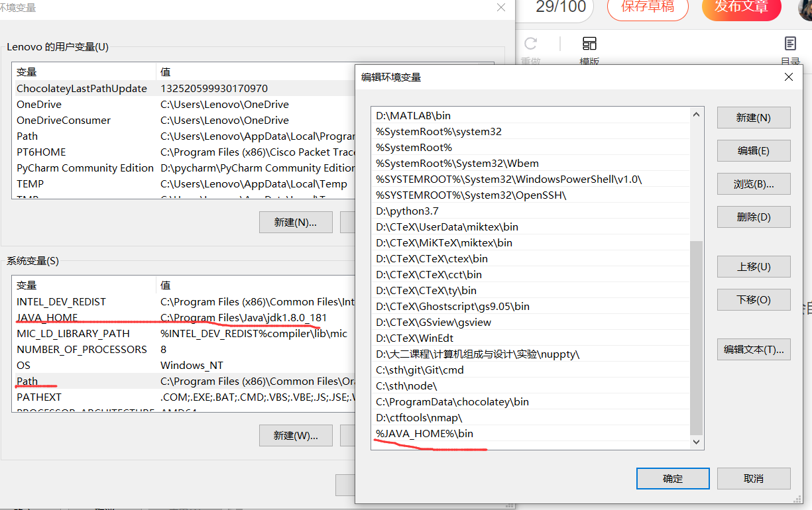This screenshot has width=812, height=510.
Task: Click the 浏览(B)... button
Action: point(754,183)
